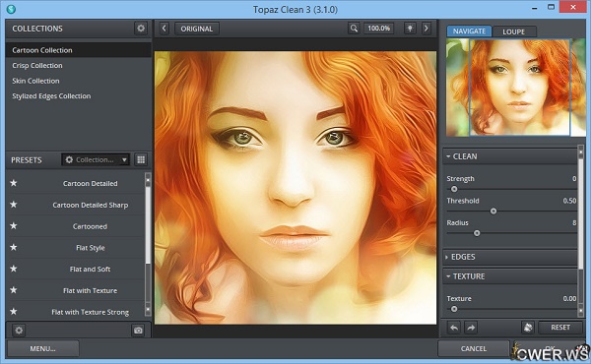Favorite the Cartoon Detailed Sharp star
The image size is (591, 364).
(14, 205)
